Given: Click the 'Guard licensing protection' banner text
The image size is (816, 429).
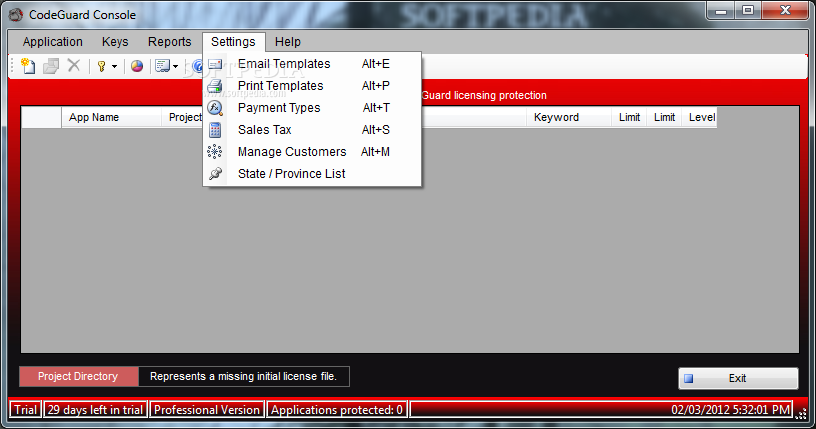Looking at the screenshot, I should 484,95.
